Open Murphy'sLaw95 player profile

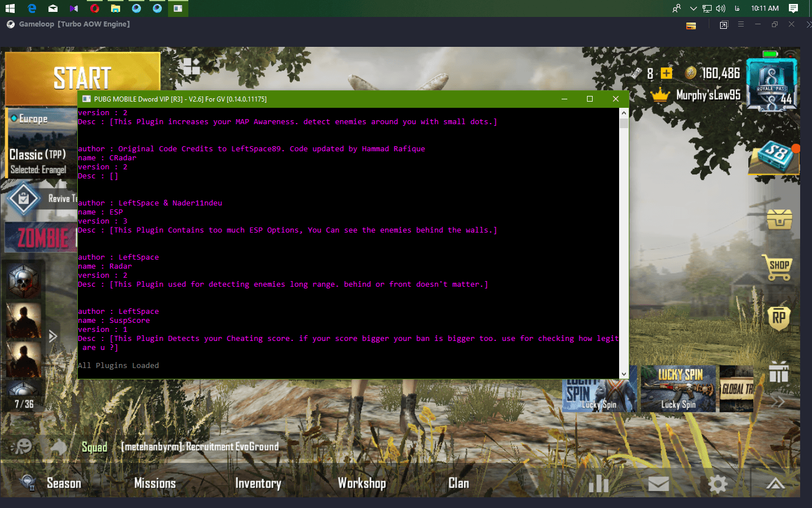pyautogui.click(x=708, y=95)
